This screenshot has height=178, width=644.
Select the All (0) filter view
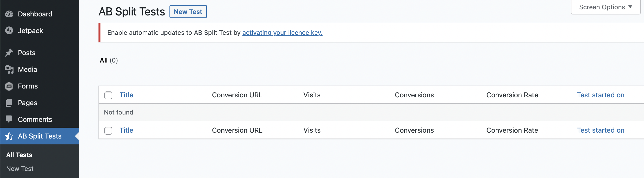(x=104, y=60)
